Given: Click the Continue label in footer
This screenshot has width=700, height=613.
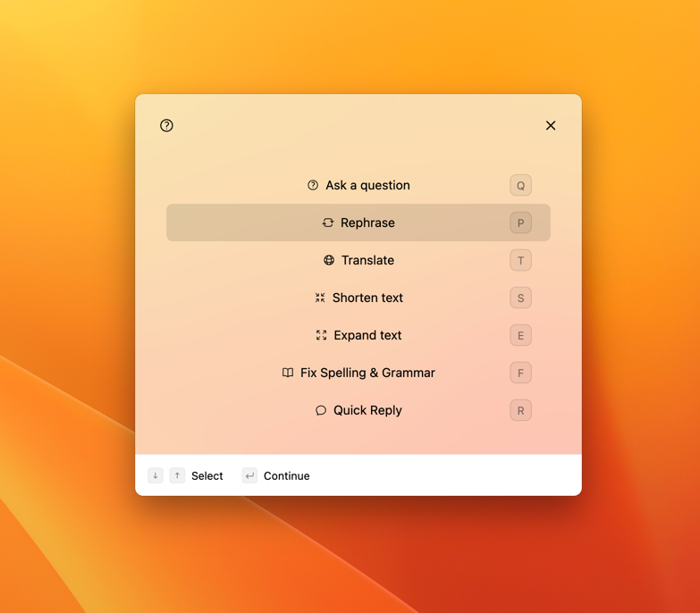Looking at the screenshot, I should [x=286, y=475].
